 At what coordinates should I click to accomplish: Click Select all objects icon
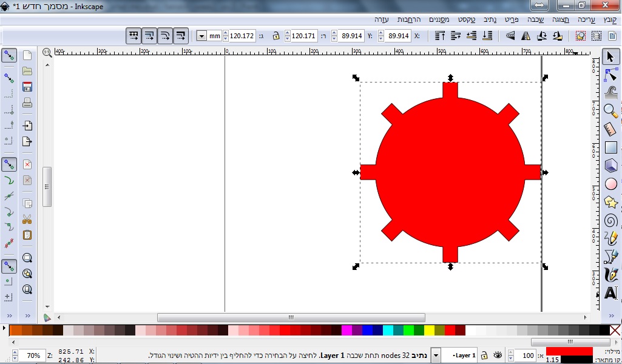(x=612, y=36)
